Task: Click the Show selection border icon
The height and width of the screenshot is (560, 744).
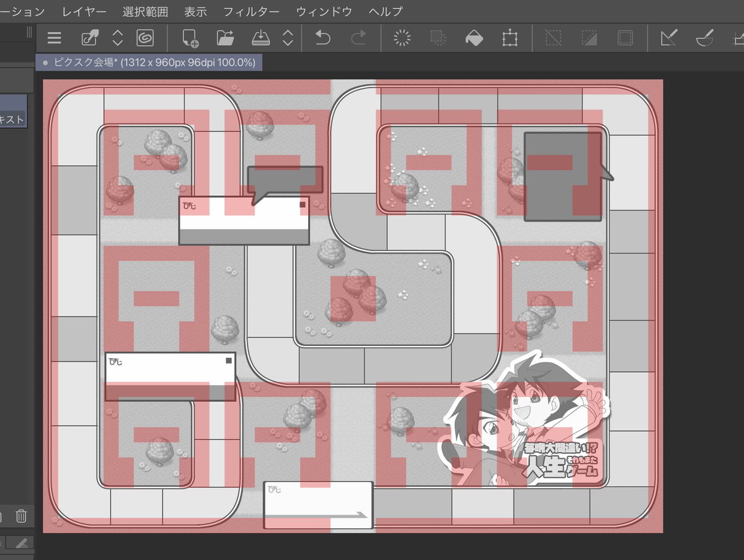Action: [625, 38]
